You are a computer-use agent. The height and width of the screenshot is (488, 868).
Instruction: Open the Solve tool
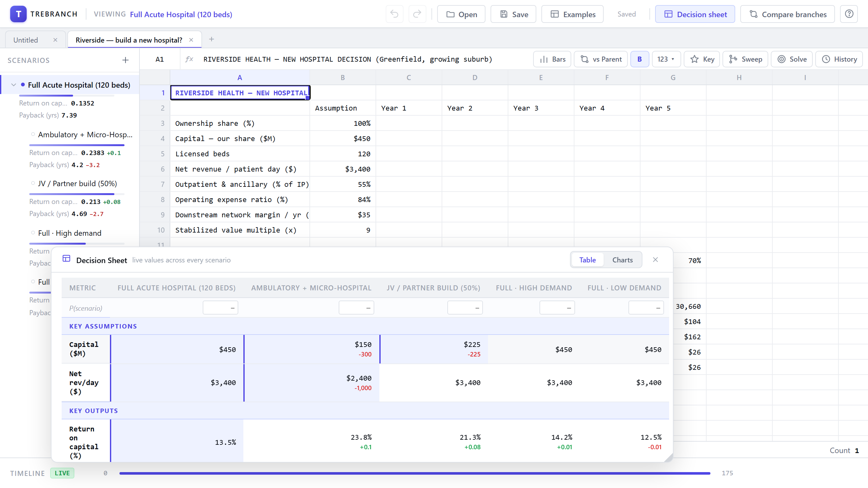pos(791,59)
